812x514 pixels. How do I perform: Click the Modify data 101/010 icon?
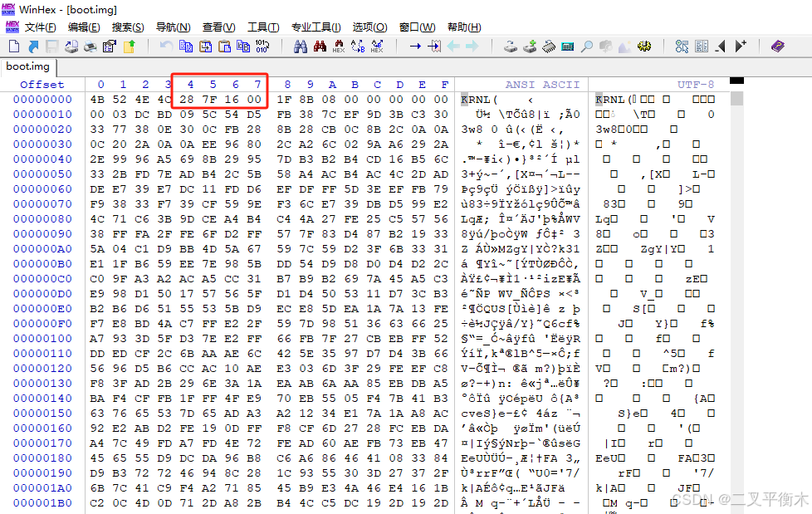pyautogui.click(x=262, y=47)
